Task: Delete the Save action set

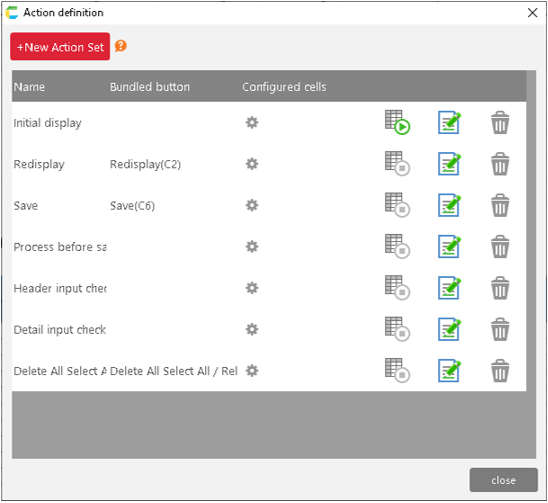Action: [500, 205]
